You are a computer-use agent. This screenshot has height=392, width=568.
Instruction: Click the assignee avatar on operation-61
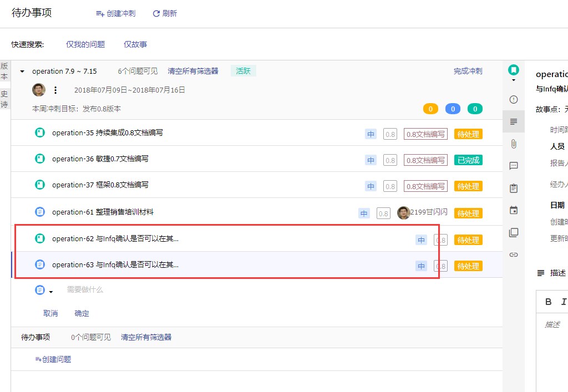pyautogui.click(x=404, y=213)
